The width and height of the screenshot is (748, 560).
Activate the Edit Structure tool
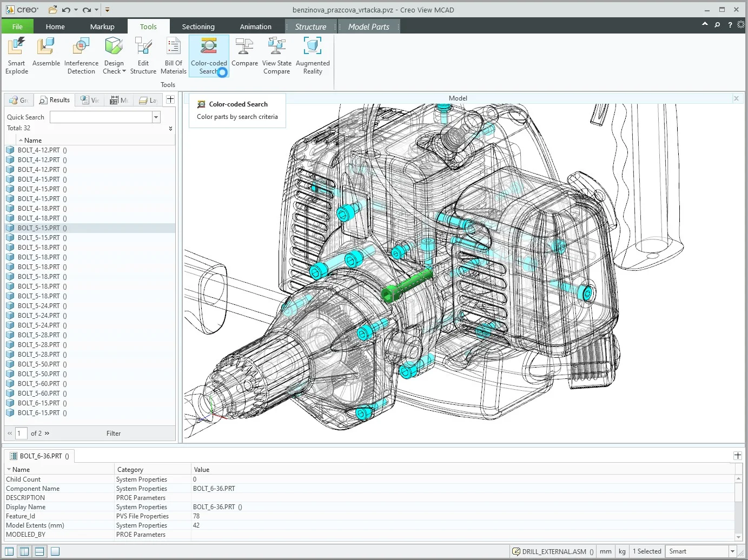point(143,54)
